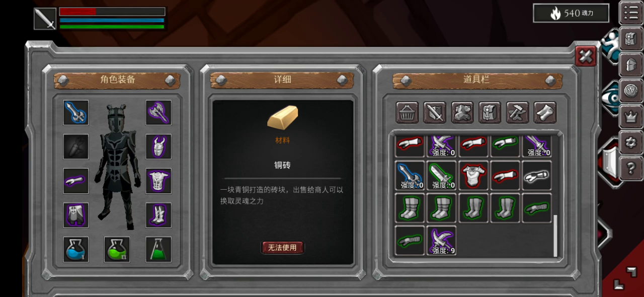Viewport: 644px width, 297px height.
Task: Select the anvil and hammer crafting filter
Action: click(517, 113)
